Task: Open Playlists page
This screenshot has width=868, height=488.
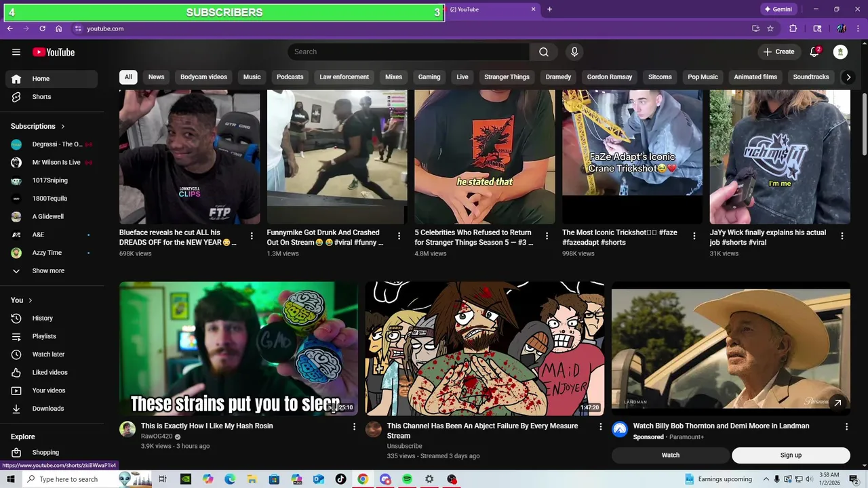Action: coord(52,336)
